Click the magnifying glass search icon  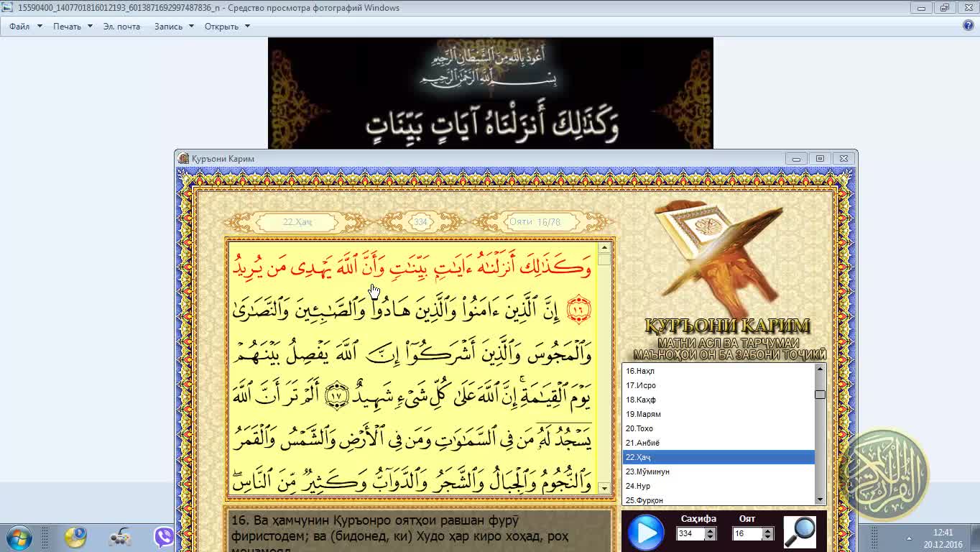coord(800,533)
